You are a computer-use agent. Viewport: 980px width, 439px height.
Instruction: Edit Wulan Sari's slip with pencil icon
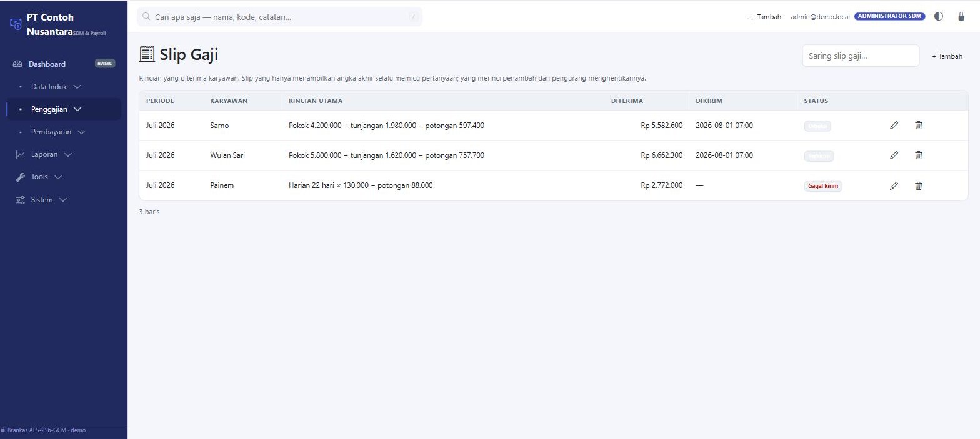[894, 155]
